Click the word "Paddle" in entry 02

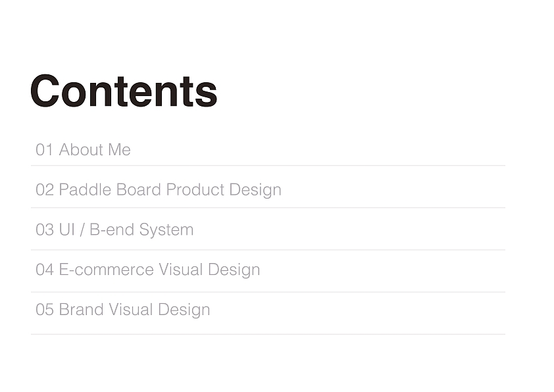(x=85, y=190)
